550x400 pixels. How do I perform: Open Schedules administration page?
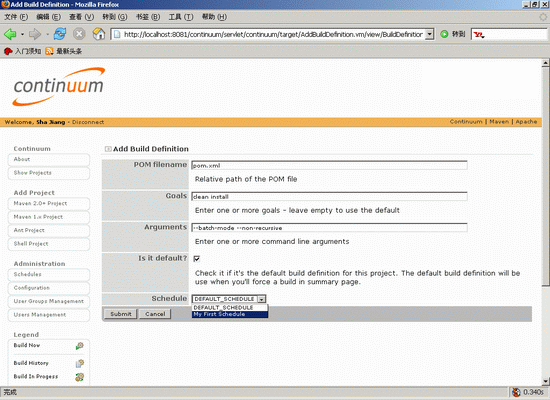tap(49, 274)
